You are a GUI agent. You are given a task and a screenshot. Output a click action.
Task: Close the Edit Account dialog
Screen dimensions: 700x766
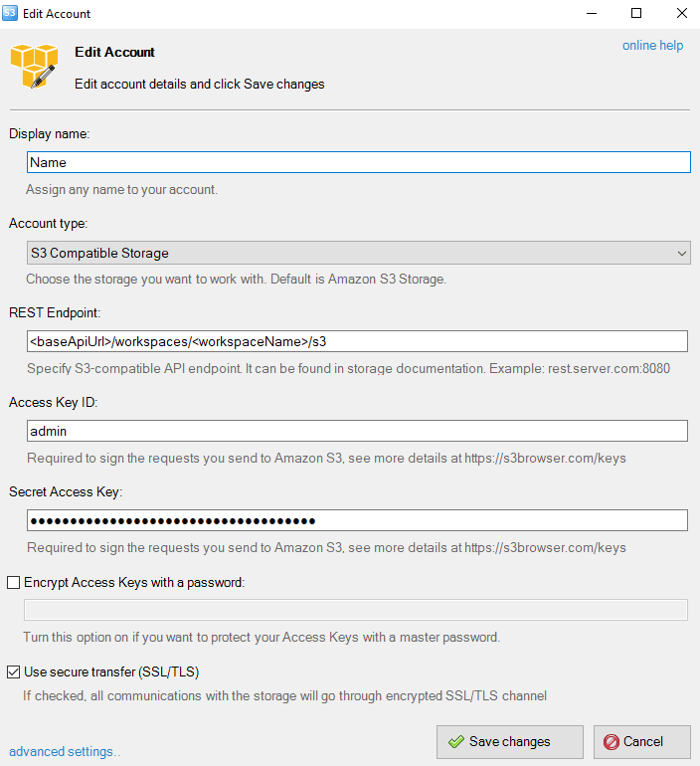pyautogui.click(x=681, y=14)
